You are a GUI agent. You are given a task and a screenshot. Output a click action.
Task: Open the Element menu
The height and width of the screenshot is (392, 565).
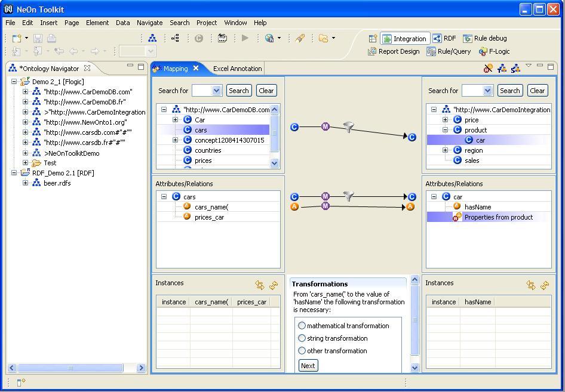coord(97,23)
